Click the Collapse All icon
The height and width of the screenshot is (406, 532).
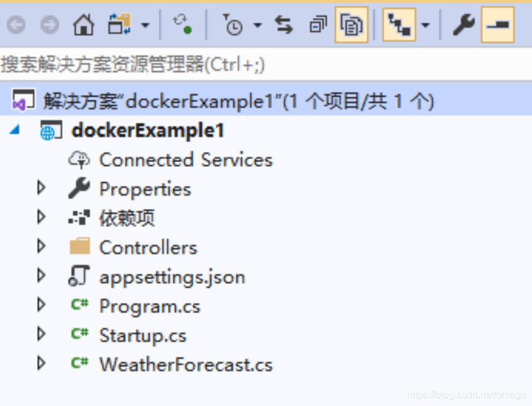coord(317,25)
